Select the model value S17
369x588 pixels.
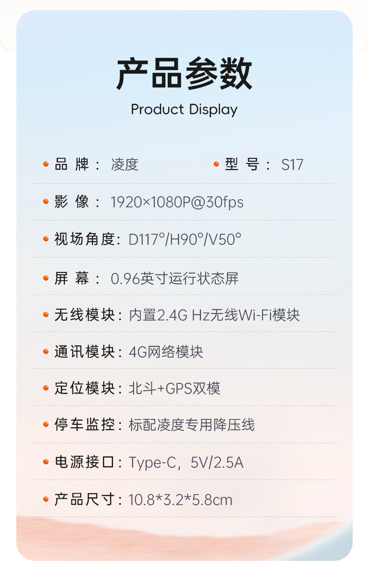(292, 165)
